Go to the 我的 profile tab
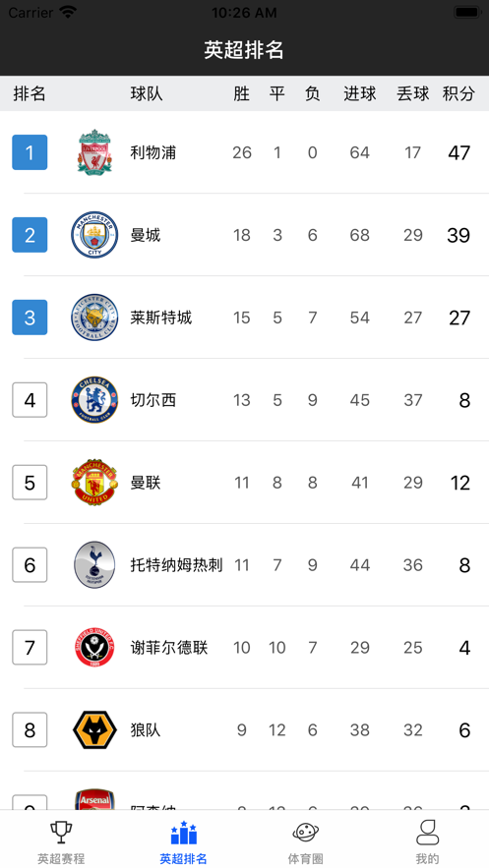 coord(428,842)
